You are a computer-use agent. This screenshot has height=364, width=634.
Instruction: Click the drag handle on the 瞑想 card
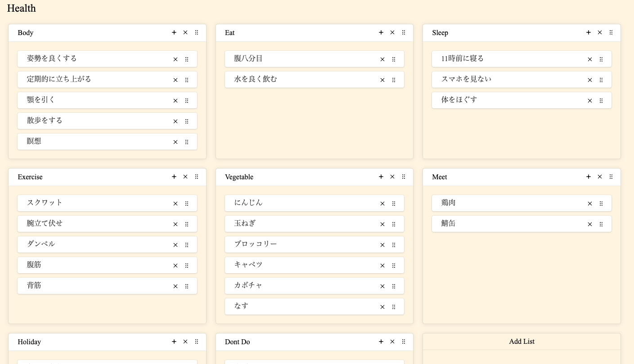(187, 142)
